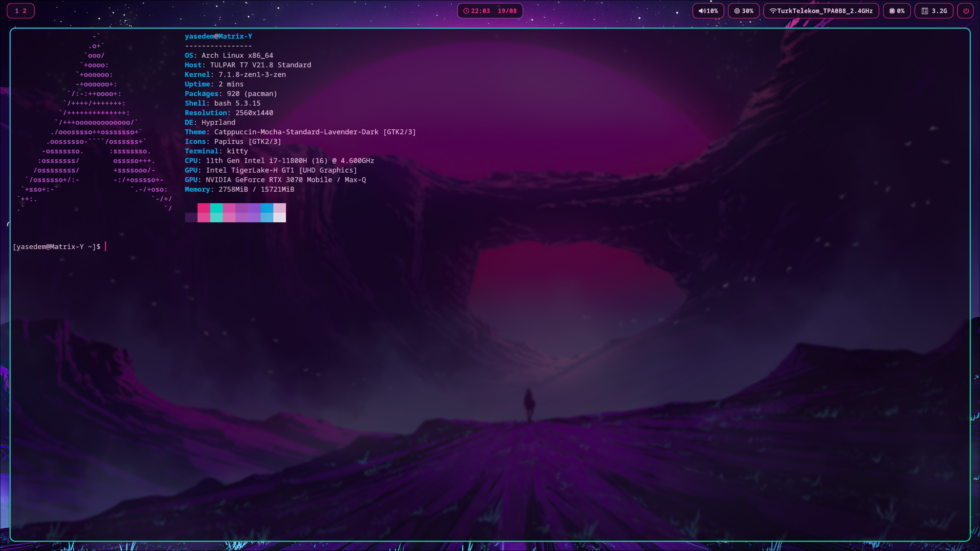
Task: Click the Host line TULPAR T7
Action: click(x=248, y=65)
